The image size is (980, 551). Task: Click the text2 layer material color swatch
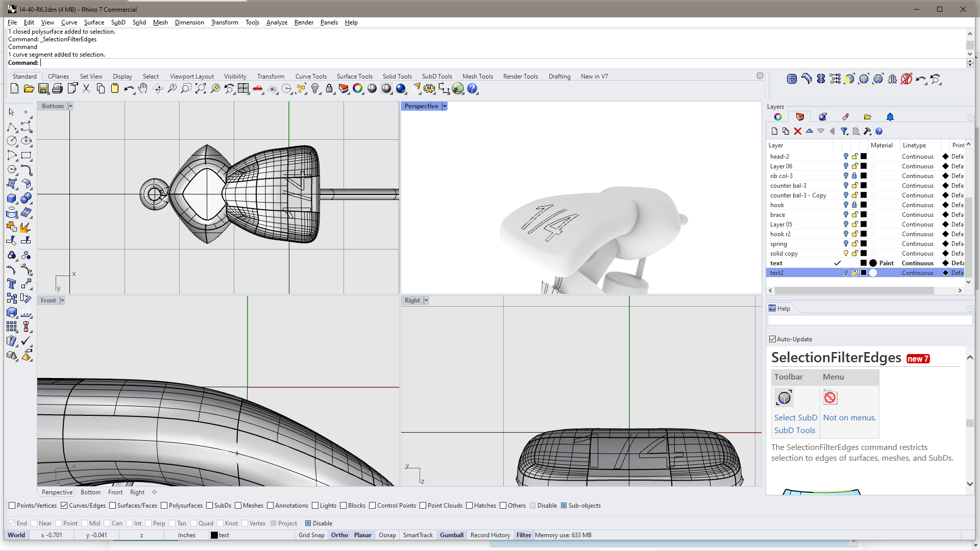click(x=873, y=273)
